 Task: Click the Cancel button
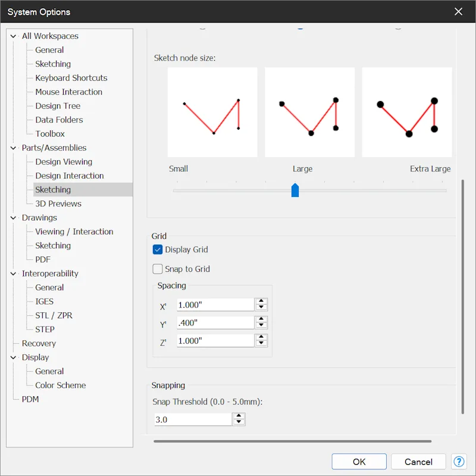[x=418, y=462]
